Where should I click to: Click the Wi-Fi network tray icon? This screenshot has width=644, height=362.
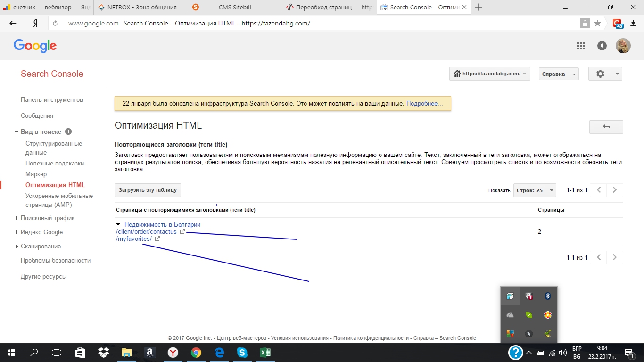(x=551, y=353)
